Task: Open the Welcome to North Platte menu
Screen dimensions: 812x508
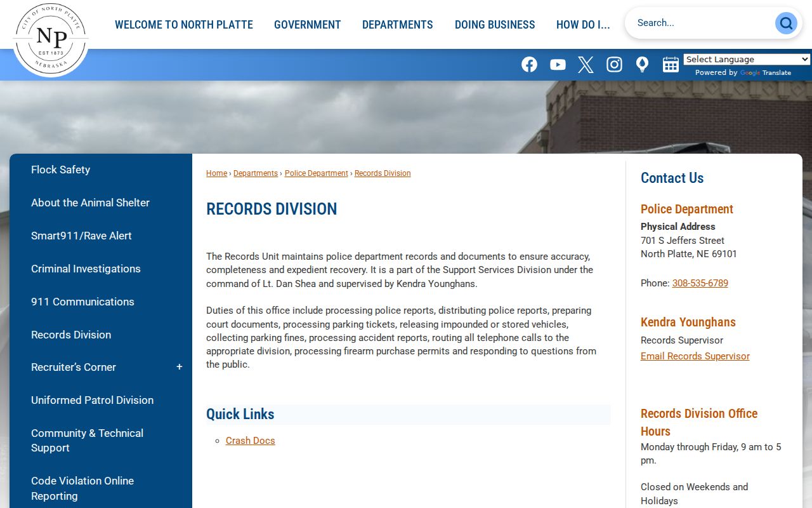Action: (x=184, y=25)
